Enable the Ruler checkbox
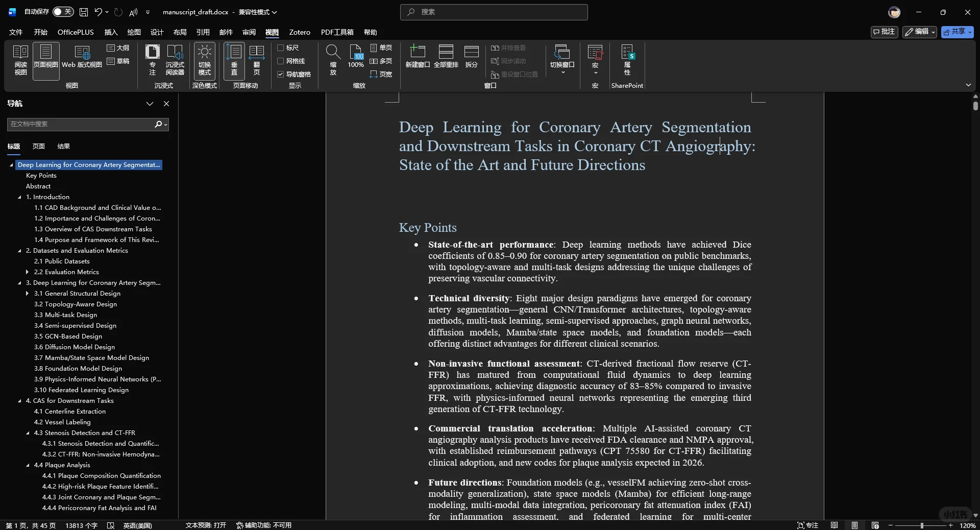Viewport: 980px width, 530px height. click(x=280, y=48)
